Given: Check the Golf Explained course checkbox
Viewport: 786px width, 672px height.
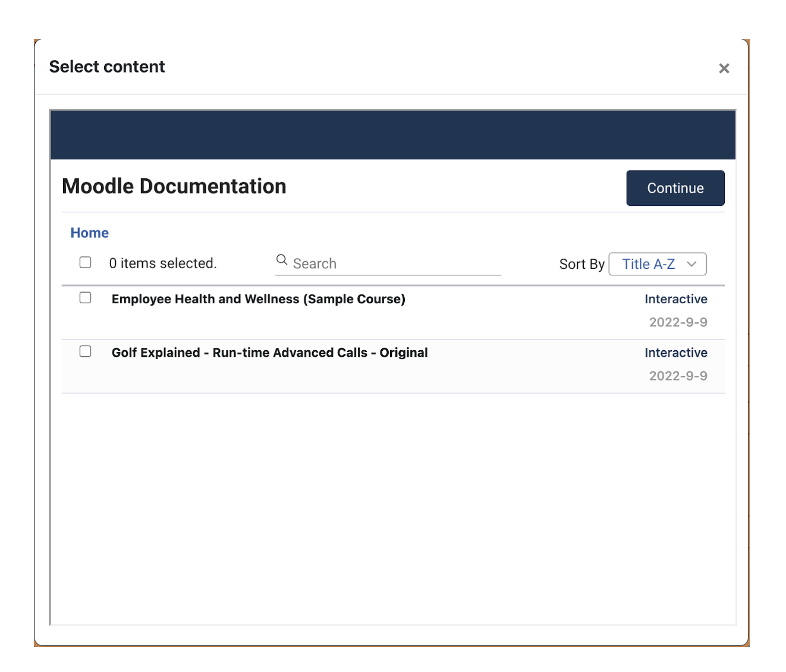Looking at the screenshot, I should (x=86, y=351).
